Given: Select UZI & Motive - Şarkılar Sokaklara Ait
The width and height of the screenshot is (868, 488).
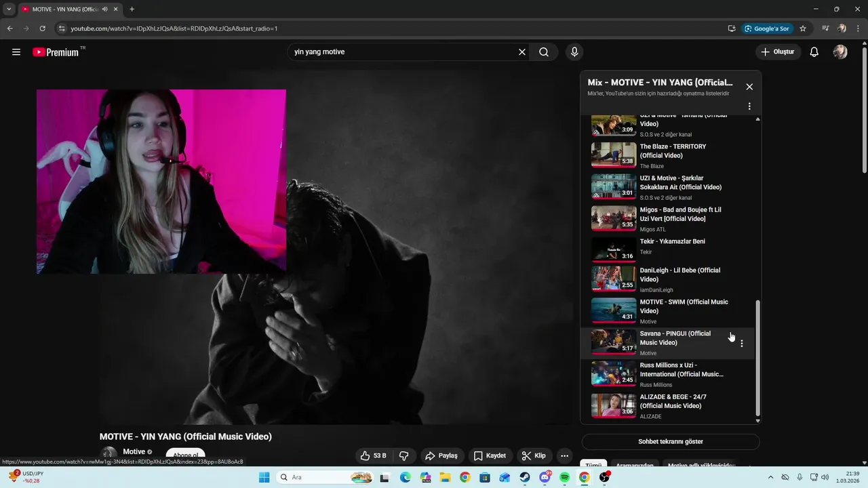Looking at the screenshot, I should (681, 182).
